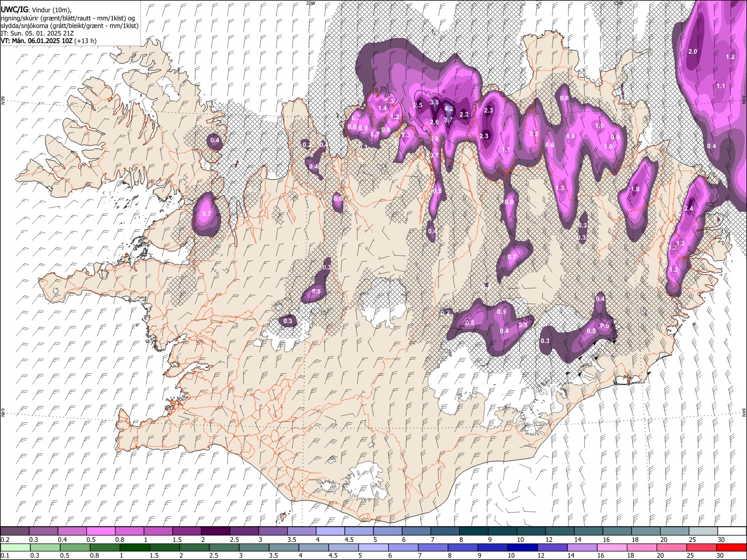Select the white snow swatch after 30
The image size is (747, 560).
[x=731, y=531]
